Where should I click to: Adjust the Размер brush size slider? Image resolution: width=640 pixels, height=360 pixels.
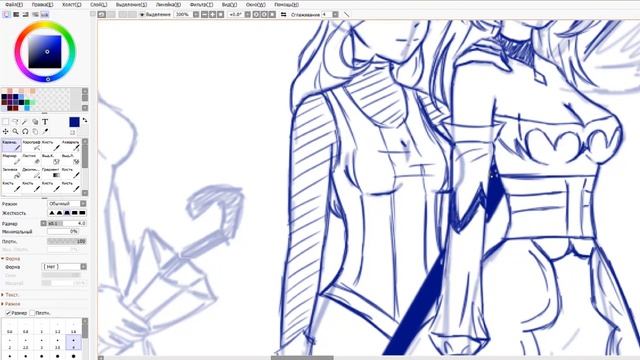[67, 223]
